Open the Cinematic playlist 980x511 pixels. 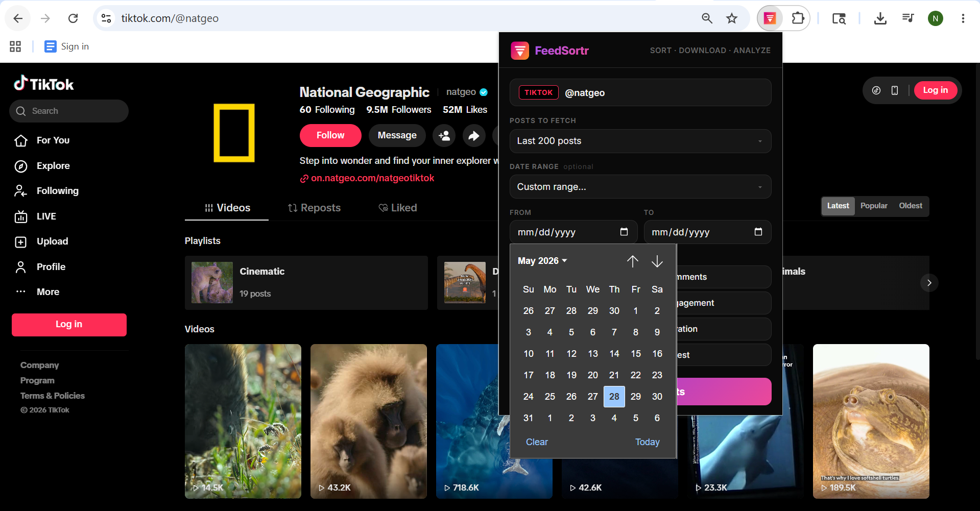click(306, 283)
